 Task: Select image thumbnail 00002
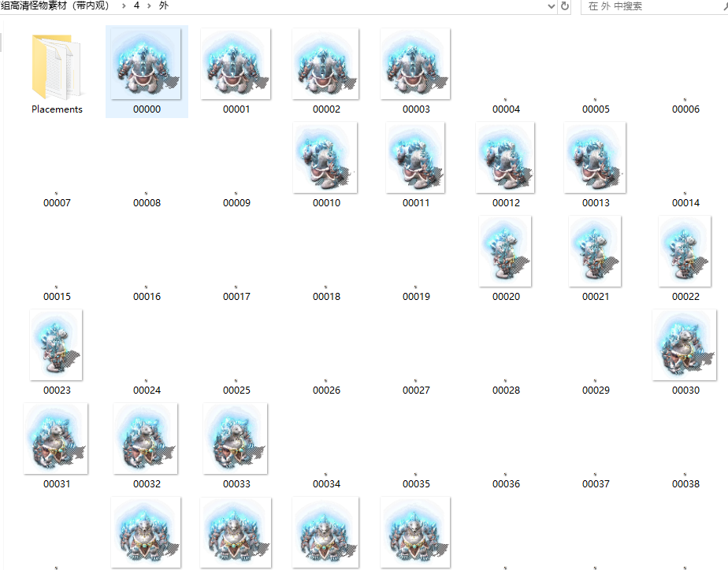click(x=325, y=64)
